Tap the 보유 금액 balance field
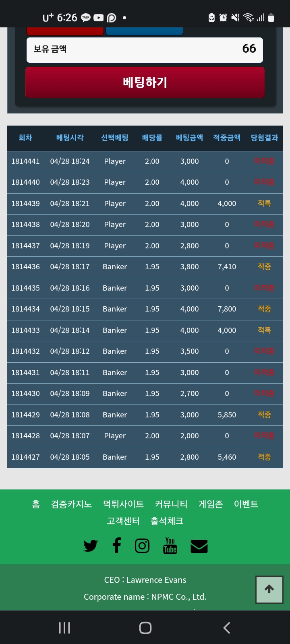 pos(145,49)
